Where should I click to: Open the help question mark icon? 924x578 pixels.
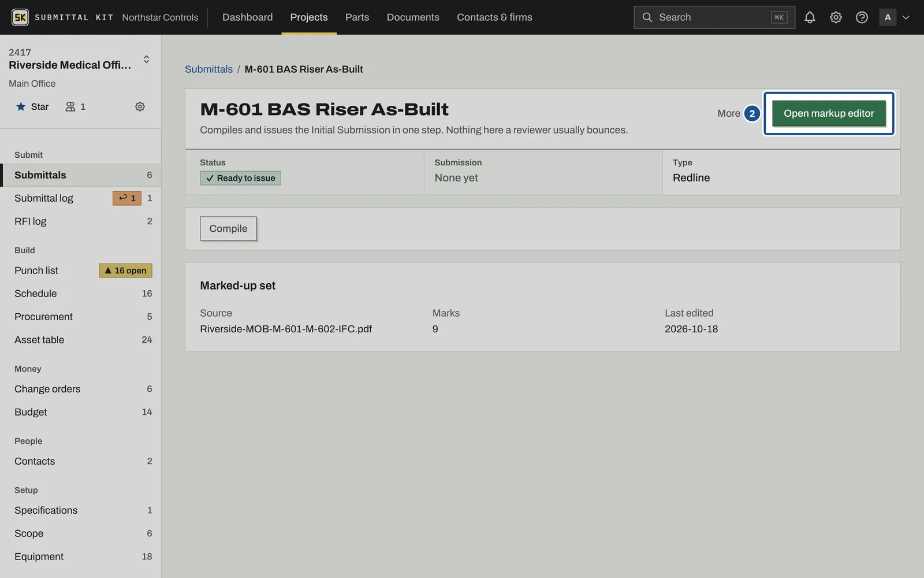click(862, 17)
